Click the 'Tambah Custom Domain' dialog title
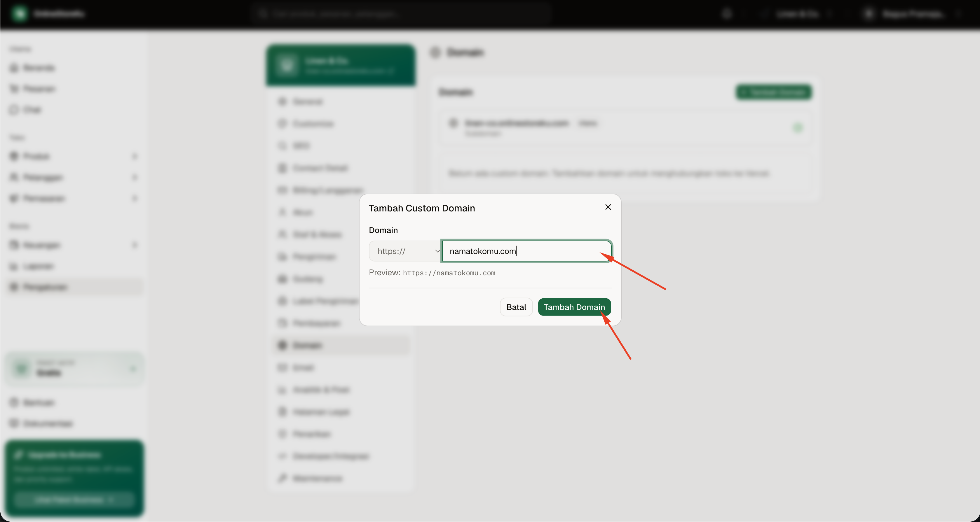This screenshot has width=980, height=522. 422,208
